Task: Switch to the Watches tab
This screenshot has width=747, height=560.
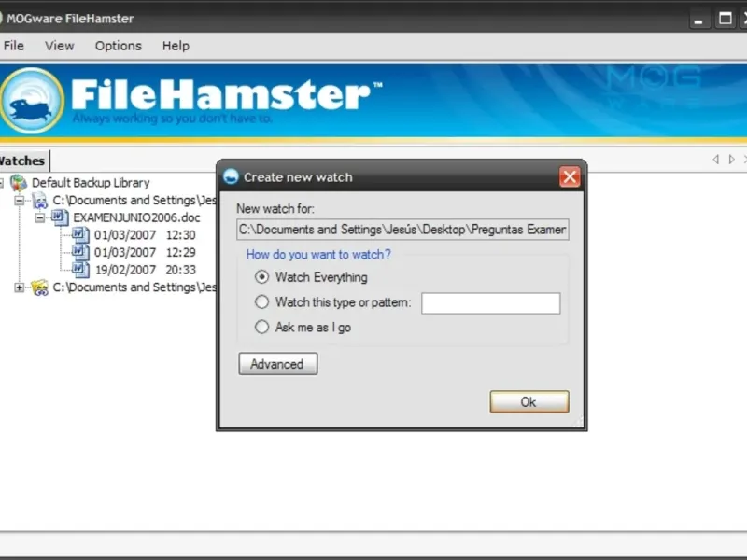Action: tap(22, 161)
